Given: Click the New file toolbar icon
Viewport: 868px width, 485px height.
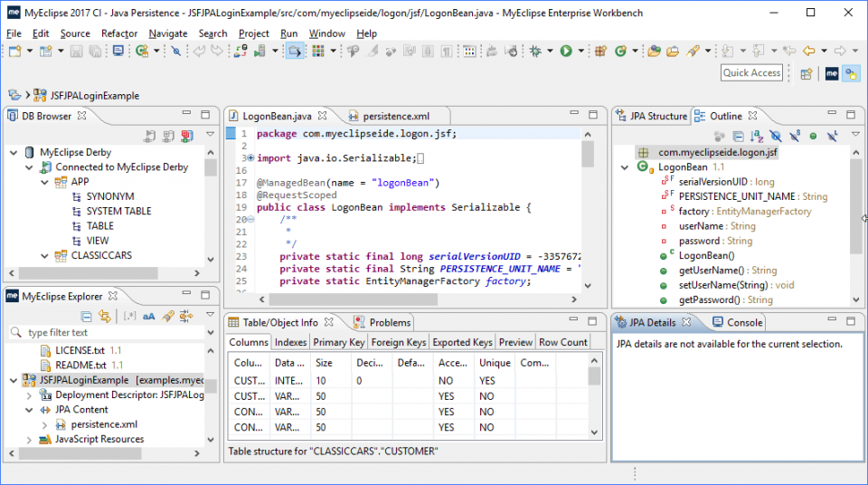Looking at the screenshot, I should (15, 51).
